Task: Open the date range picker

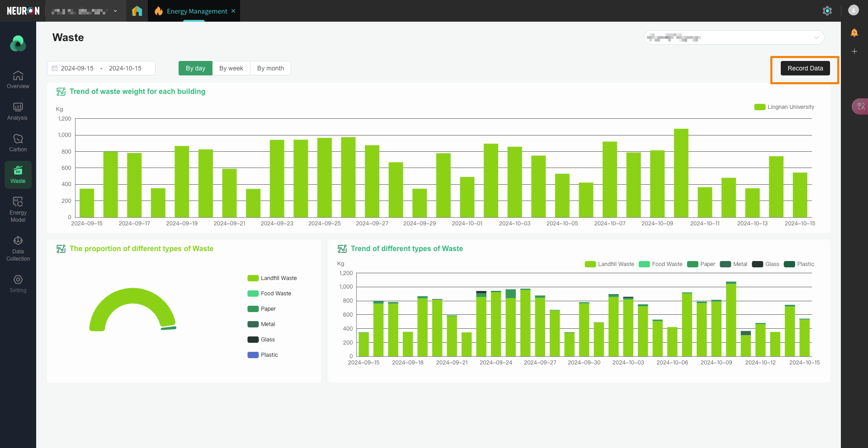Action: [x=101, y=68]
